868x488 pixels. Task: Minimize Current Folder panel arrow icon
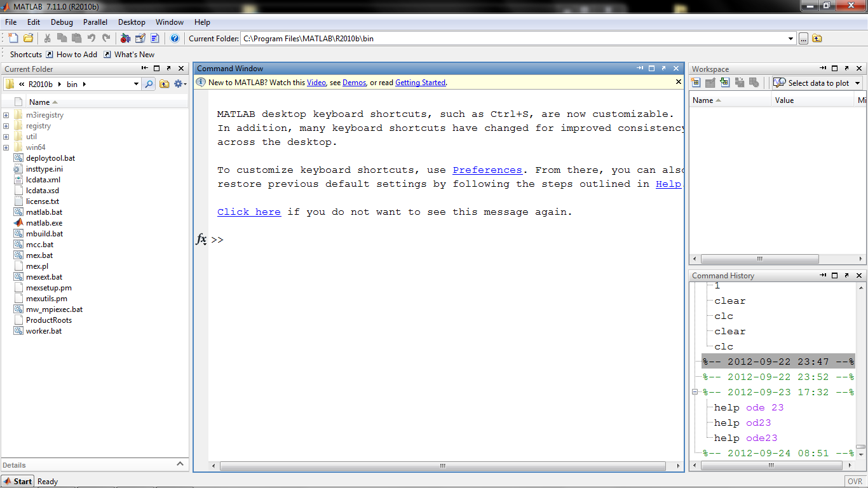point(145,68)
